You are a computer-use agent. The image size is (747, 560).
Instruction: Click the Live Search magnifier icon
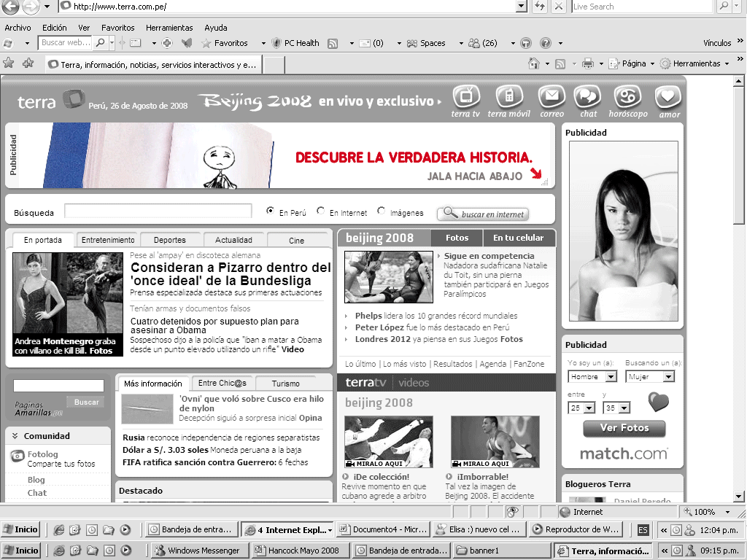click(724, 6)
